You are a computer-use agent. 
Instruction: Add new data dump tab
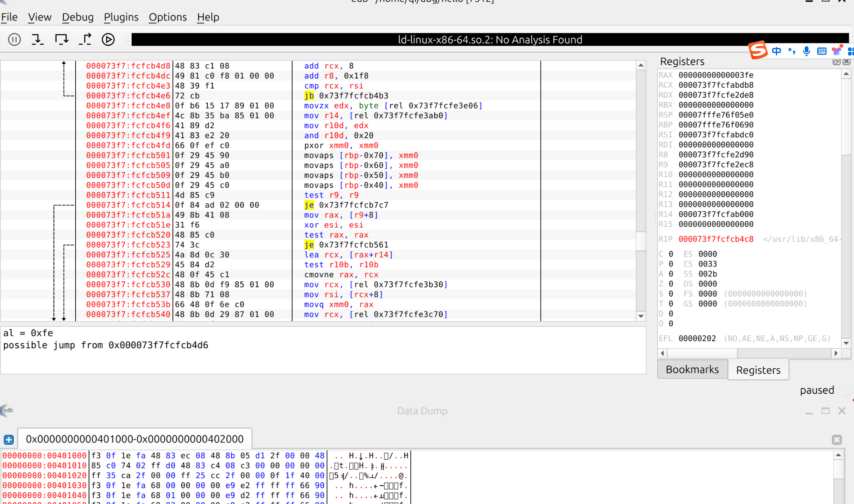9,440
